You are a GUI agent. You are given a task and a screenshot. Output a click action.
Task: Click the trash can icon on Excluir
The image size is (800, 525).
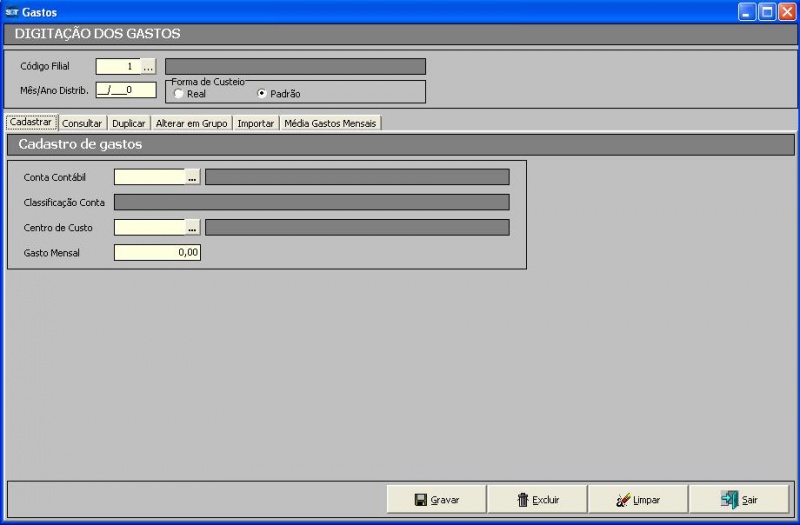point(522,500)
